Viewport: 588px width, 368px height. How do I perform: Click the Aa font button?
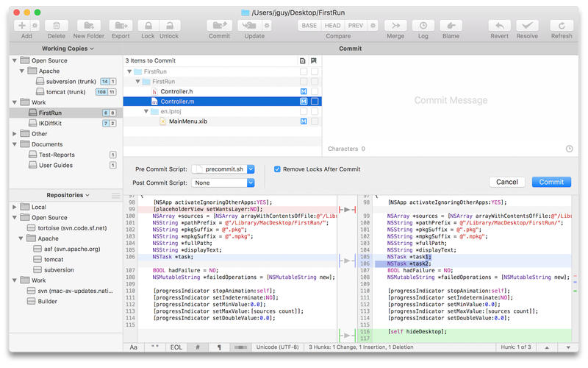click(134, 347)
